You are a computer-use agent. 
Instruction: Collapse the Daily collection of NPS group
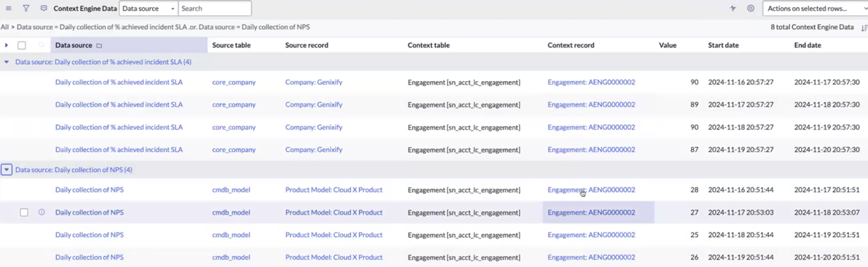click(6, 170)
